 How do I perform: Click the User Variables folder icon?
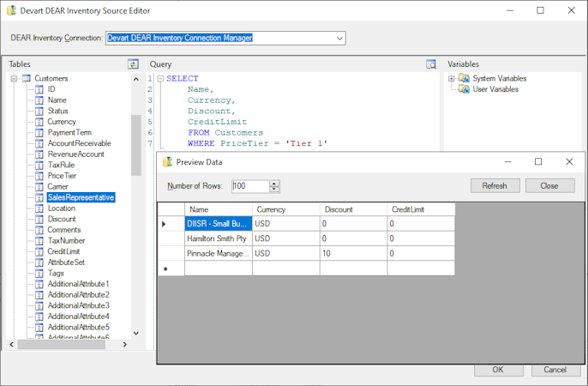point(464,89)
